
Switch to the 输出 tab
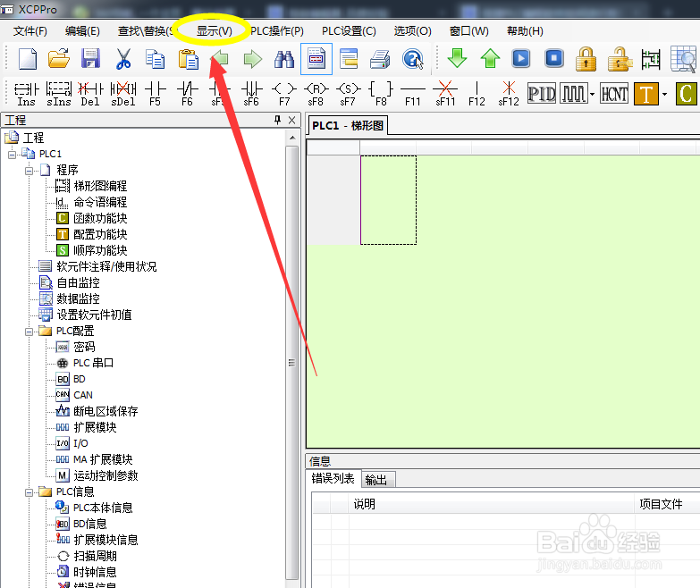(x=377, y=480)
